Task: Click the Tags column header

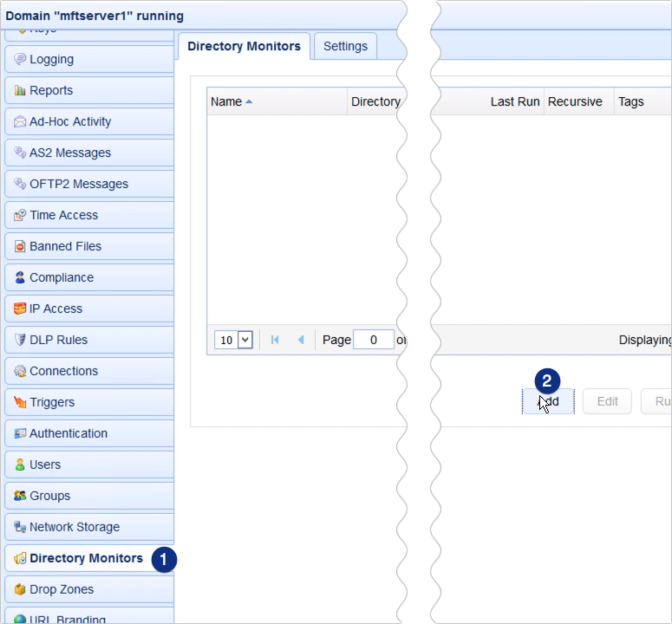Action: [x=643, y=101]
